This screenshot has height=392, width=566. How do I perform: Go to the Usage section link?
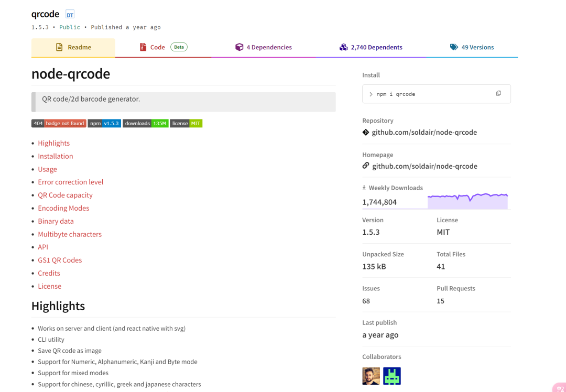point(47,169)
